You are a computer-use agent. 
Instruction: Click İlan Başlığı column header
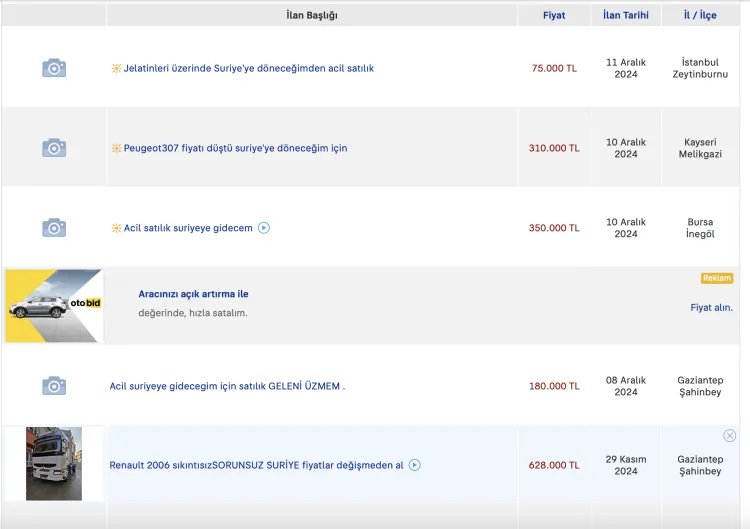(312, 15)
